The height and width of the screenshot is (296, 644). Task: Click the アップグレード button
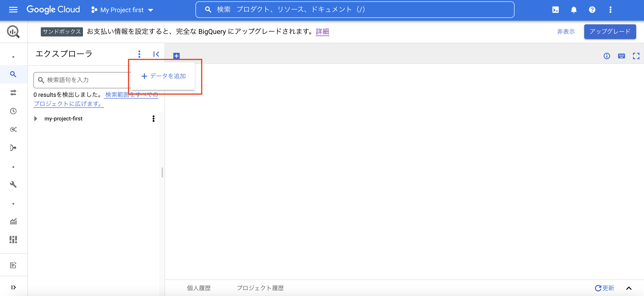[x=610, y=31]
